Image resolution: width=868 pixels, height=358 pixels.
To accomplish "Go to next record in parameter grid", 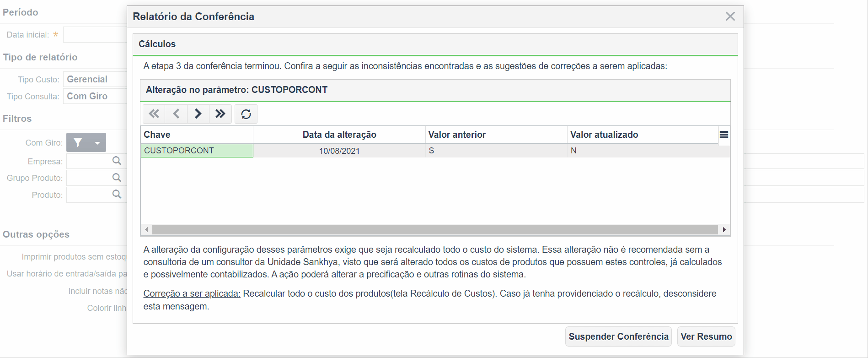I will (x=198, y=114).
